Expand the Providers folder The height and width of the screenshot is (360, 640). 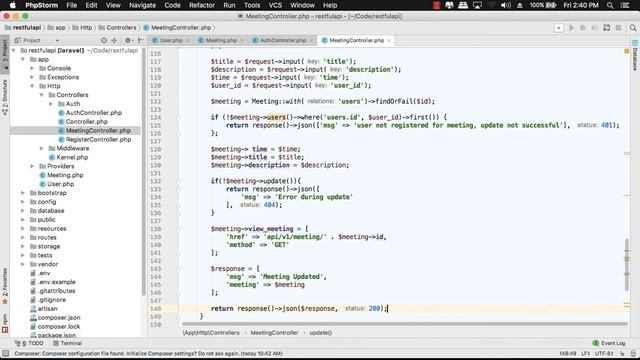coord(32,167)
